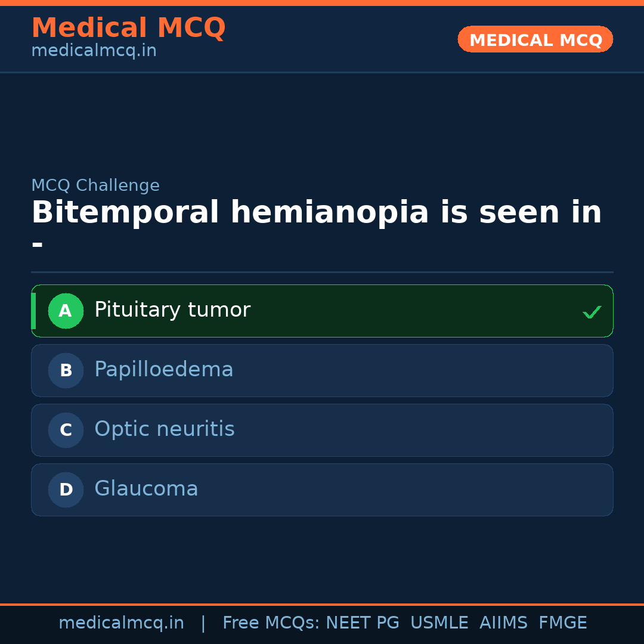
Task: Click USMLE in the footer
Action: coord(439,623)
